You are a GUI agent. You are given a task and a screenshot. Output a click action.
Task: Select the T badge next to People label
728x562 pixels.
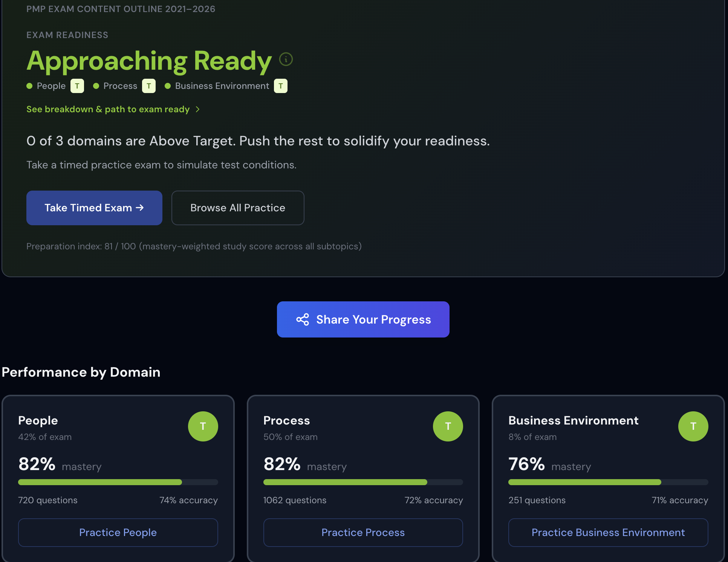pyautogui.click(x=77, y=86)
